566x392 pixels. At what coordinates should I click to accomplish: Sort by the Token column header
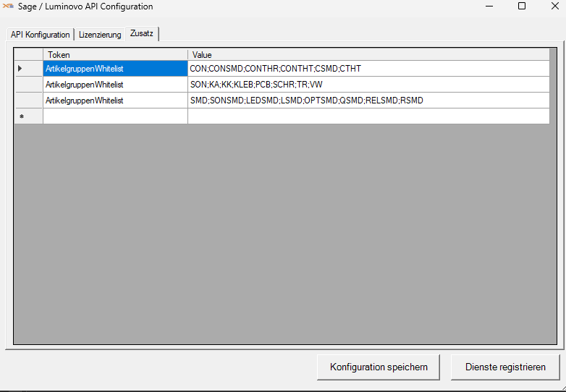(x=115, y=55)
